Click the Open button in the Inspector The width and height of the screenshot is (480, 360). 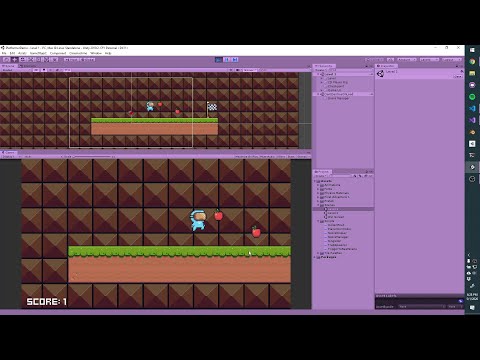[459, 76]
